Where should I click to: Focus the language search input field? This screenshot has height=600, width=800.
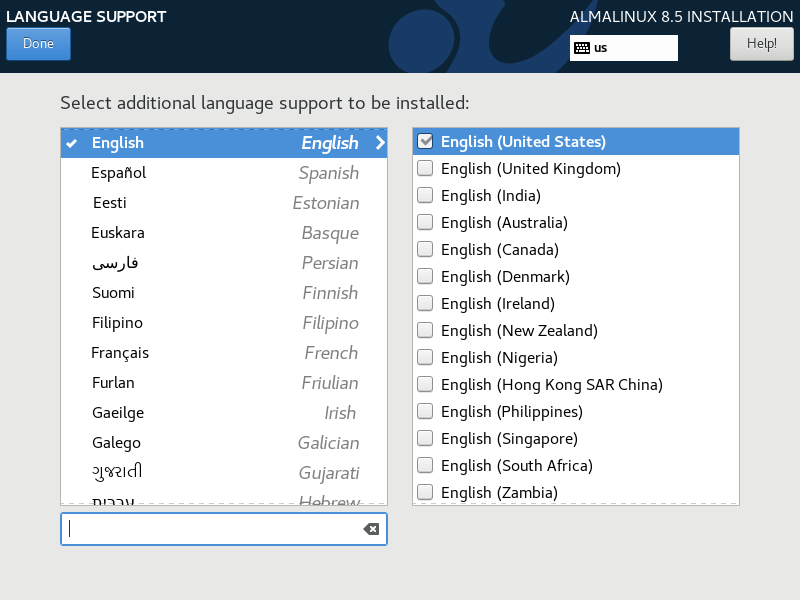click(x=210, y=529)
